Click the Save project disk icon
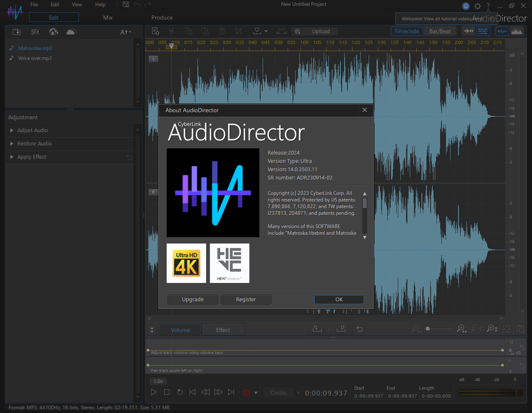 (x=126, y=5)
